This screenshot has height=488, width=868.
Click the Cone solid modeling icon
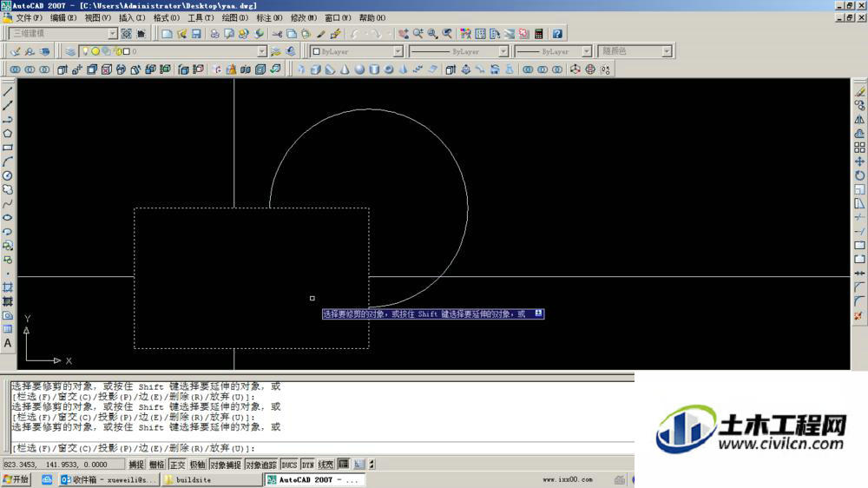pos(345,69)
